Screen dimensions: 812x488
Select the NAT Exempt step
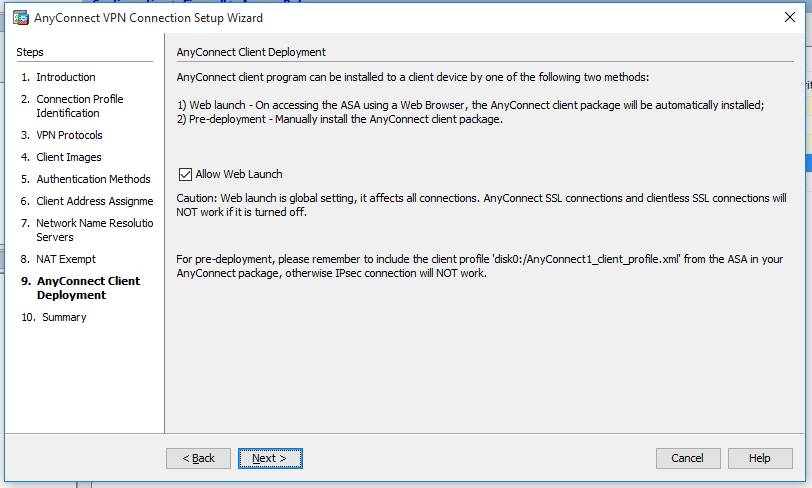[x=66, y=259]
